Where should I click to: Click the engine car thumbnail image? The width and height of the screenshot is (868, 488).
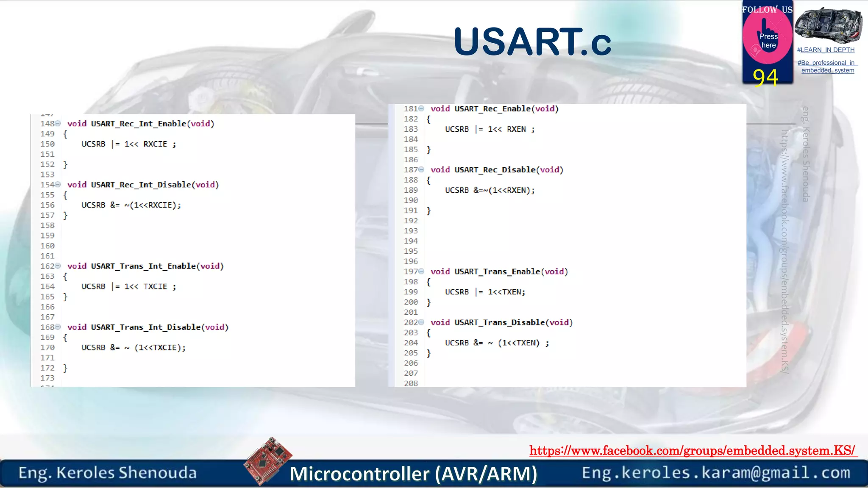point(828,25)
